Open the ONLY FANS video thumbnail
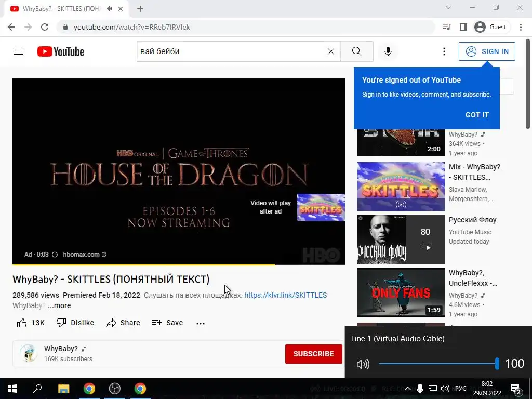 tap(401, 292)
